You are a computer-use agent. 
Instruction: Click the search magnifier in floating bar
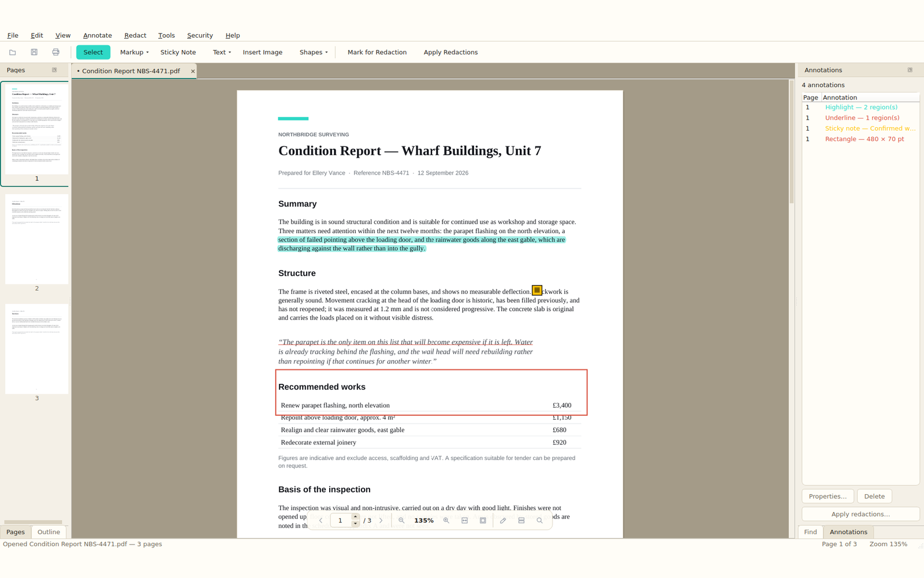click(x=540, y=520)
